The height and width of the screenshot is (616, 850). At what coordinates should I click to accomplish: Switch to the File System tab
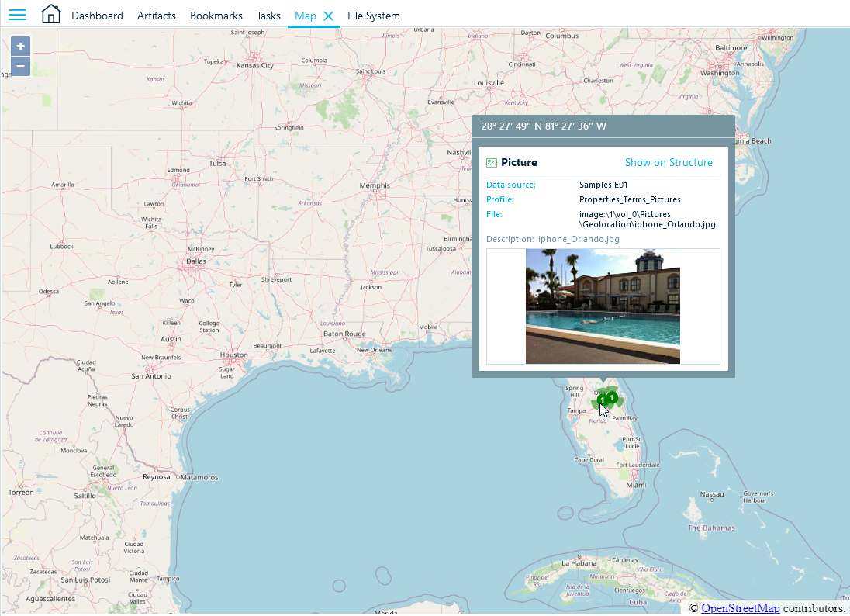[374, 16]
